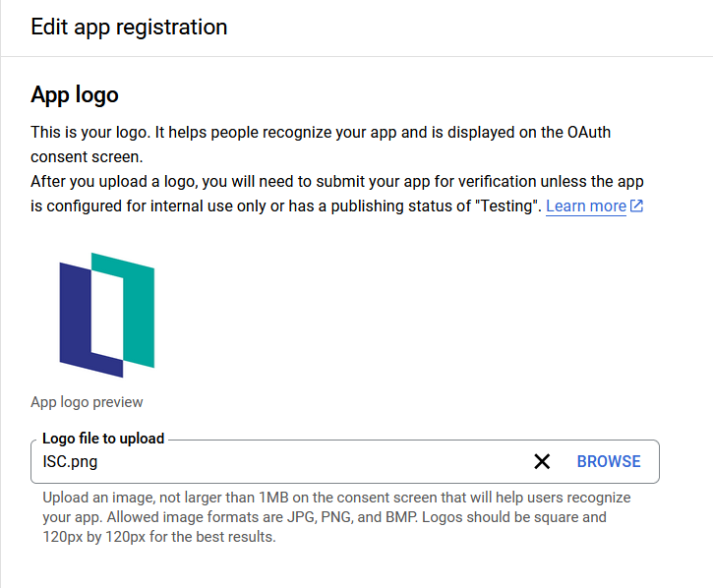Click the App logo section heading
Image resolution: width=713 pixels, height=588 pixels.
coord(75,95)
